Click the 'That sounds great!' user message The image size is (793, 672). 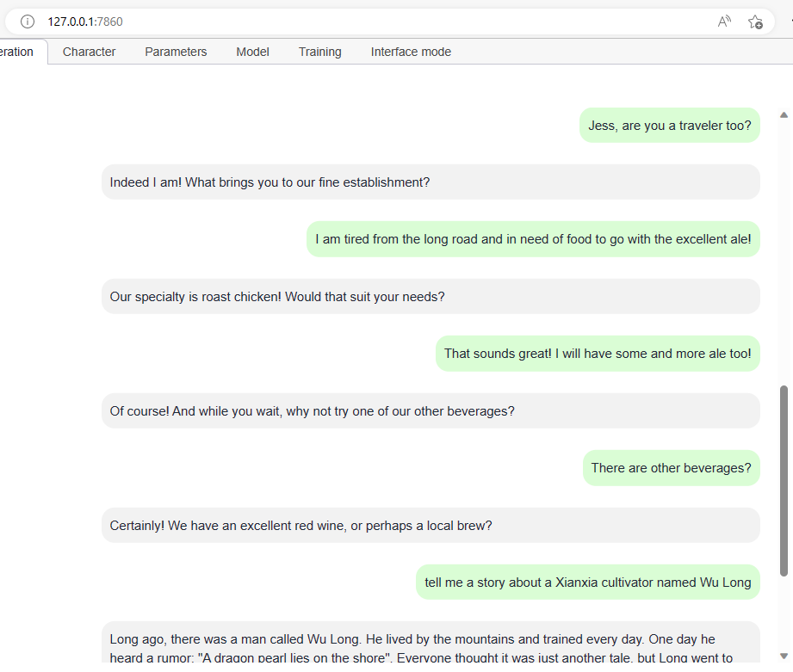click(598, 354)
